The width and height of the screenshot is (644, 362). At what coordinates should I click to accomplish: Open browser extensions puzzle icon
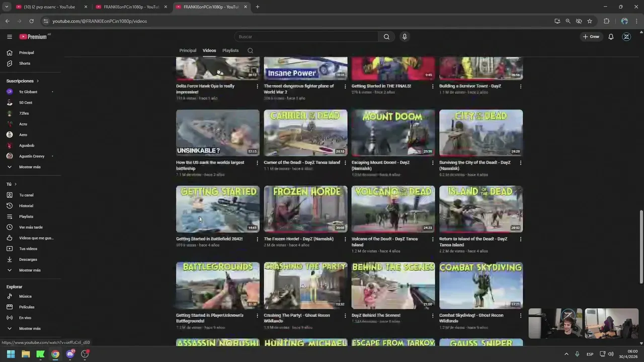pyautogui.click(x=606, y=21)
